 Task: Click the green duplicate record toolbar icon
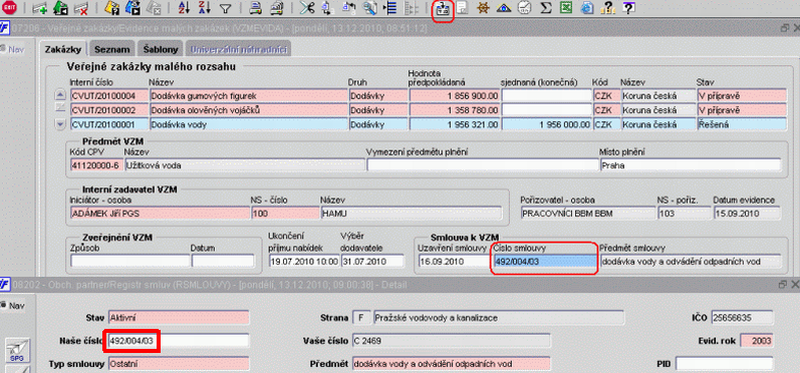click(x=60, y=8)
